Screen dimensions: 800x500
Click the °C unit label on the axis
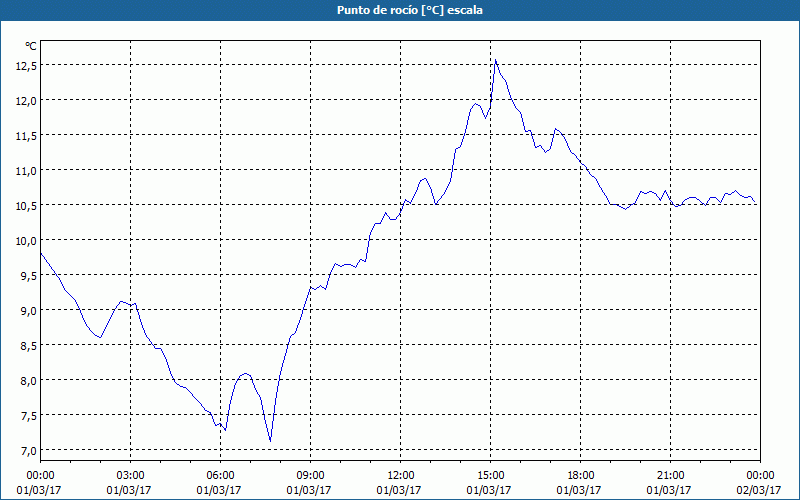[x=31, y=46]
